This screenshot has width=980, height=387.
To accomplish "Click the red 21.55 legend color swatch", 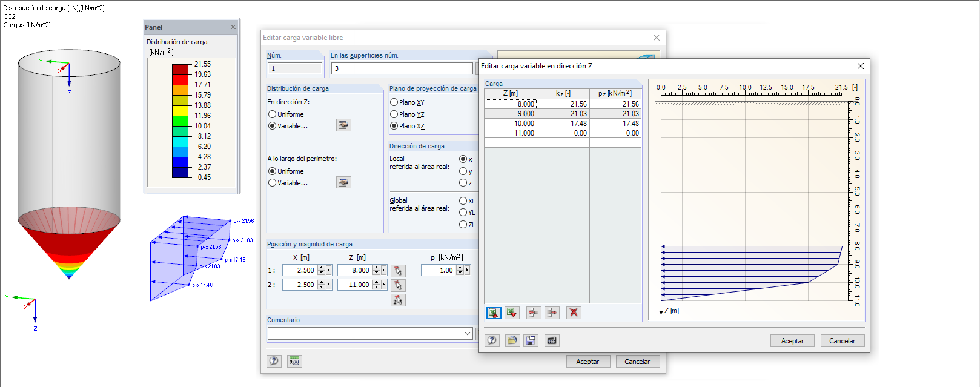I will tap(180, 70).
